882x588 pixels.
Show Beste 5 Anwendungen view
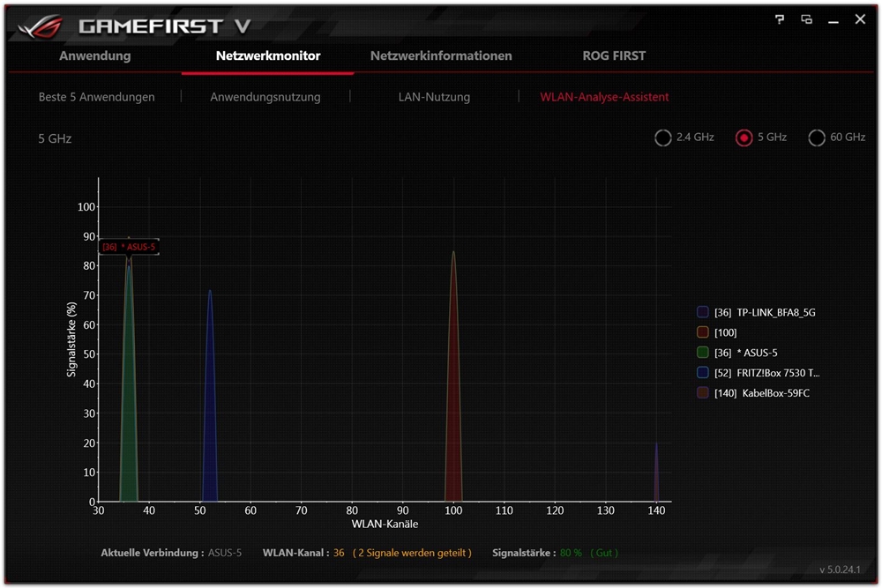(x=97, y=97)
